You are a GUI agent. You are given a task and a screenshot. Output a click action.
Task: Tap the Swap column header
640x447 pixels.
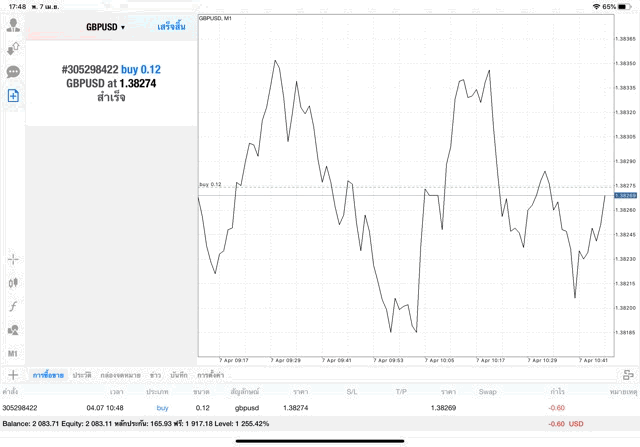[x=487, y=392]
